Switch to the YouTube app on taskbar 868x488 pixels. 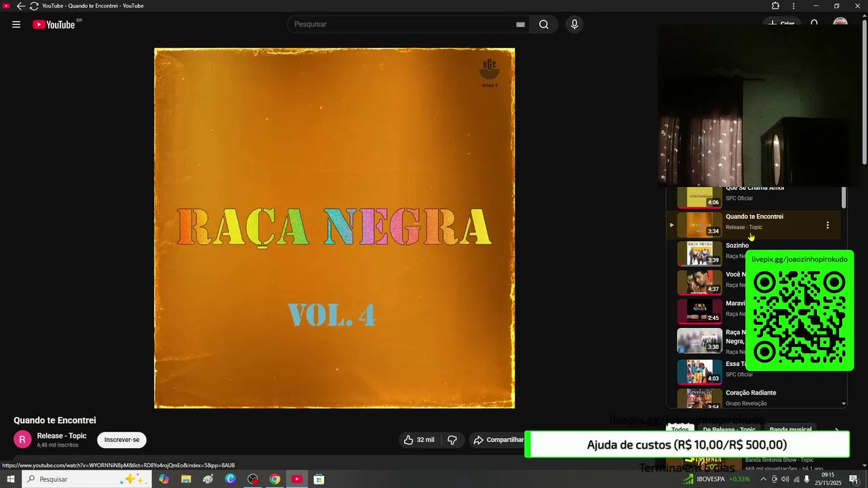(297, 479)
